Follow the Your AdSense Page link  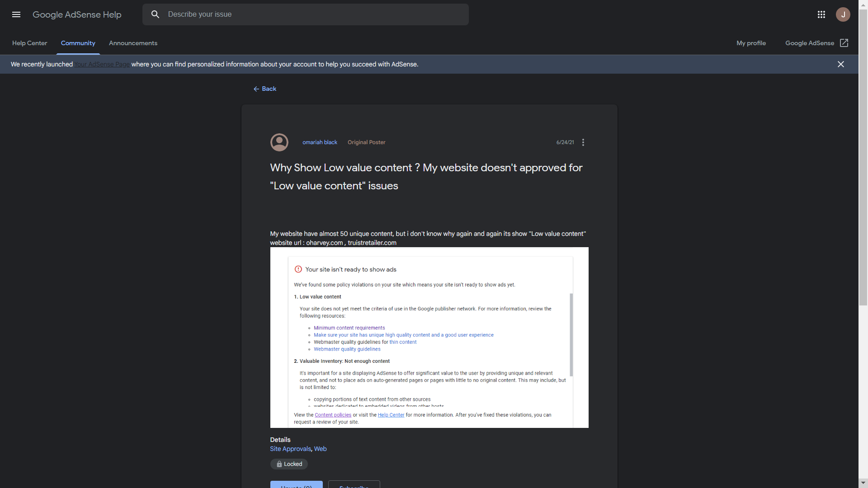[102, 64]
